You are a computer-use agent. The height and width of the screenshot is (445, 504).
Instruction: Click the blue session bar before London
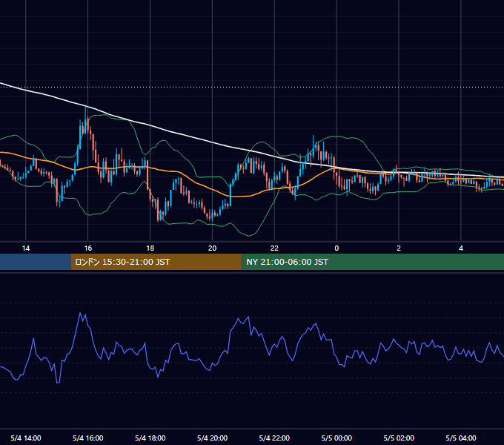pyautogui.click(x=36, y=262)
